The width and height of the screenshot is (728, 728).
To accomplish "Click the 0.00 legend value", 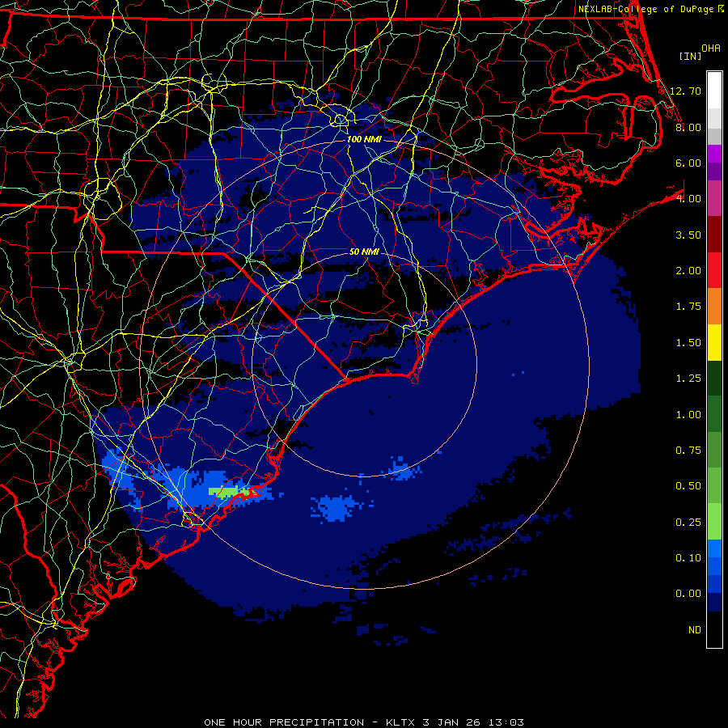I will pos(688,594).
